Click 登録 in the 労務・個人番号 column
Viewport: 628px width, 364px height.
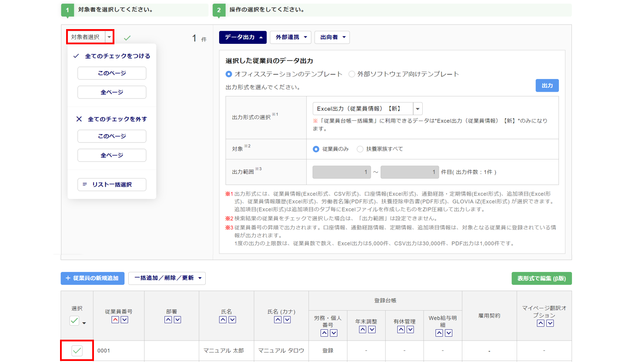tap(328, 350)
